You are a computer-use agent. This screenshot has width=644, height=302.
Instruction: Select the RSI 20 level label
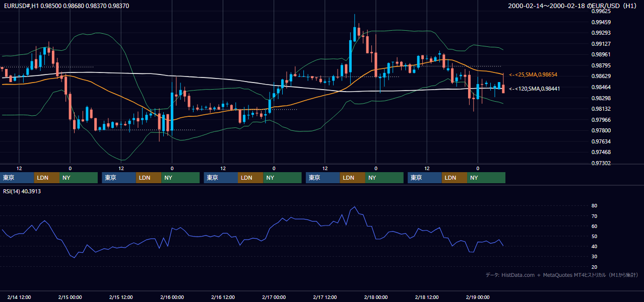click(595, 267)
